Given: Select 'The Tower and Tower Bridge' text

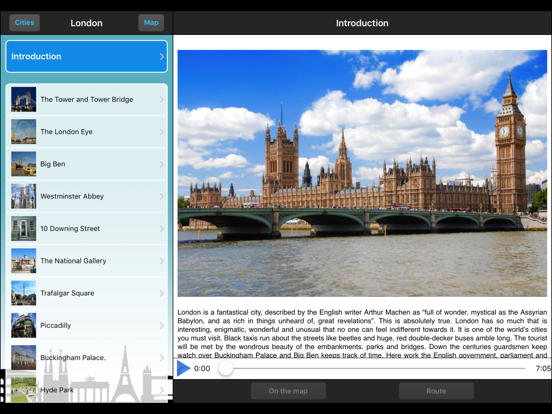Looking at the screenshot, I should (87, 99).
